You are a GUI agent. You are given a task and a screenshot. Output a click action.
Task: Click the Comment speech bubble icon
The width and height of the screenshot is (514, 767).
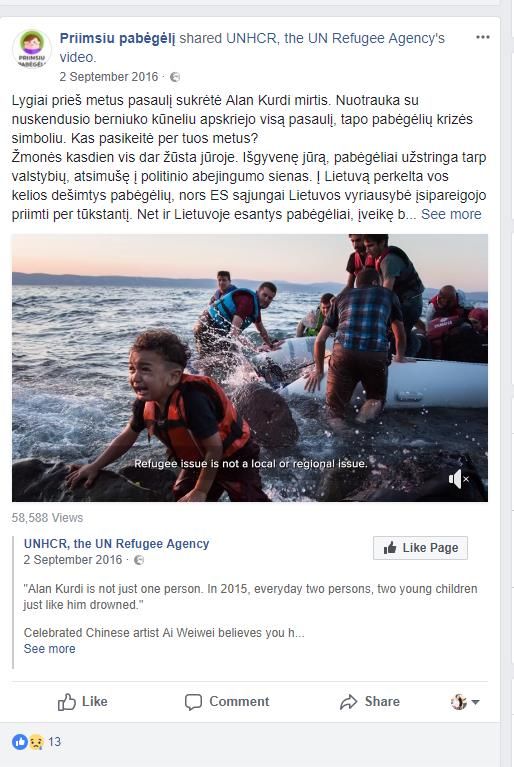tap(193, 702)
